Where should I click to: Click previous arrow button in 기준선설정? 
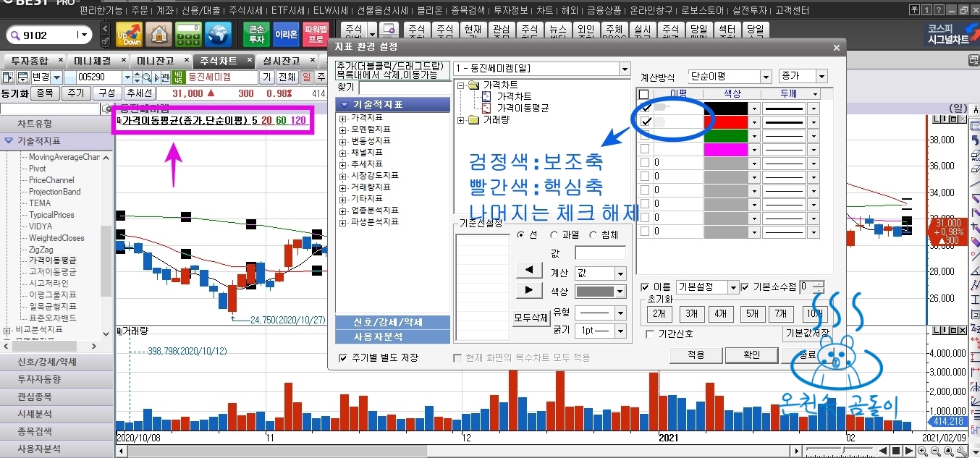528,270
